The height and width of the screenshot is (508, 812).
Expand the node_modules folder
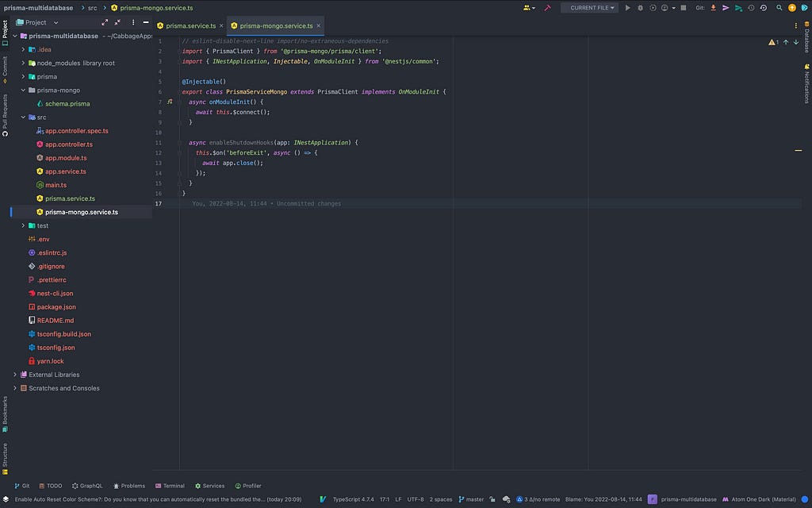[x=23, y=63]
